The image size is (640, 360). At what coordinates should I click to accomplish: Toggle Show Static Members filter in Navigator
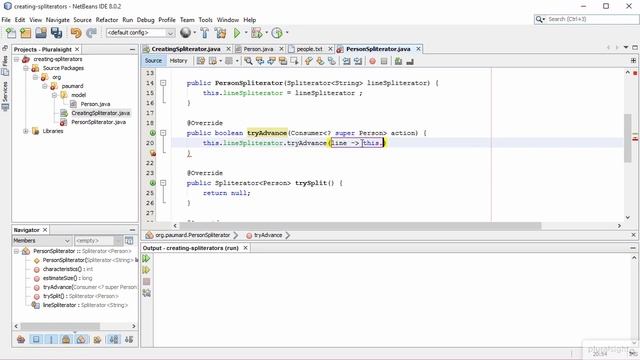(x=51, y=339)
